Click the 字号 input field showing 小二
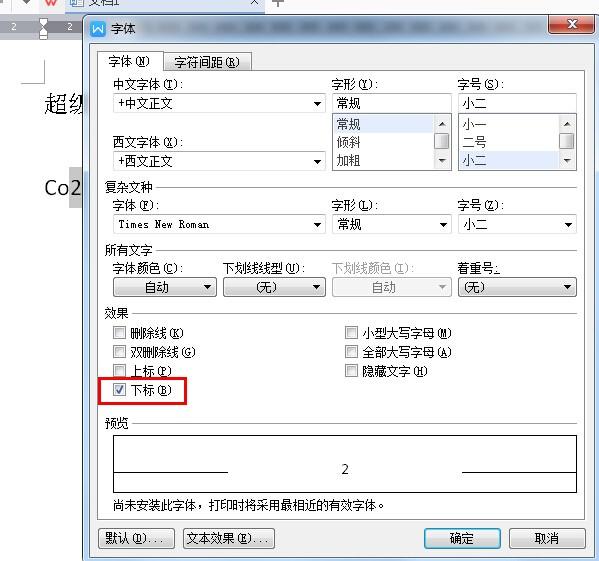This screenshot has height=561, width=599. tap(517, 103)
